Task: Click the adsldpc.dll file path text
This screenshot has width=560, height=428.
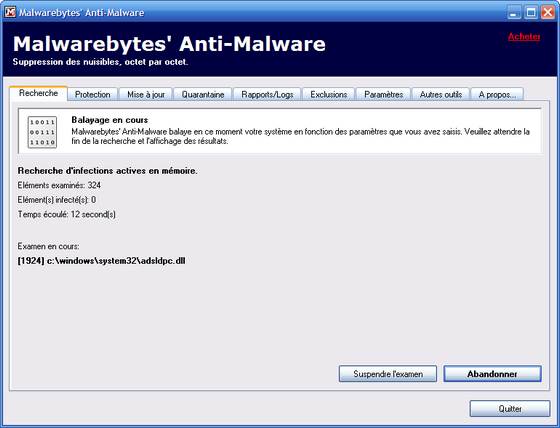Action: [101, 261]
